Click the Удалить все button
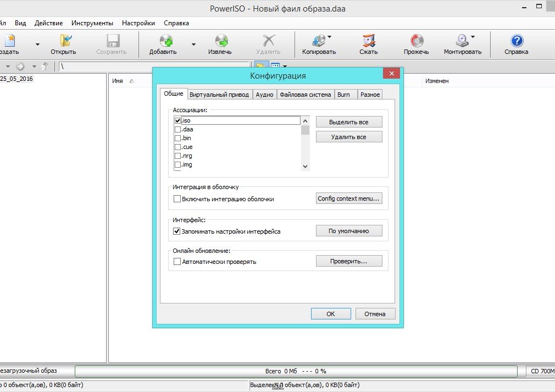This screenshot has height=392, width=555. coord(349,137)
